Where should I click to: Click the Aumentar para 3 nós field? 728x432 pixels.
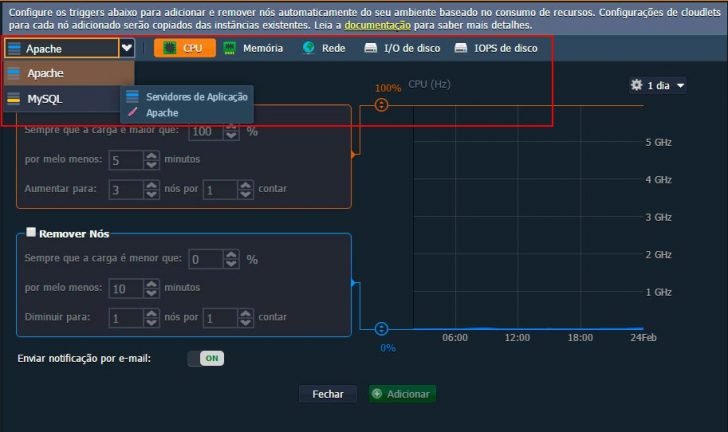(x=126, y=190)
